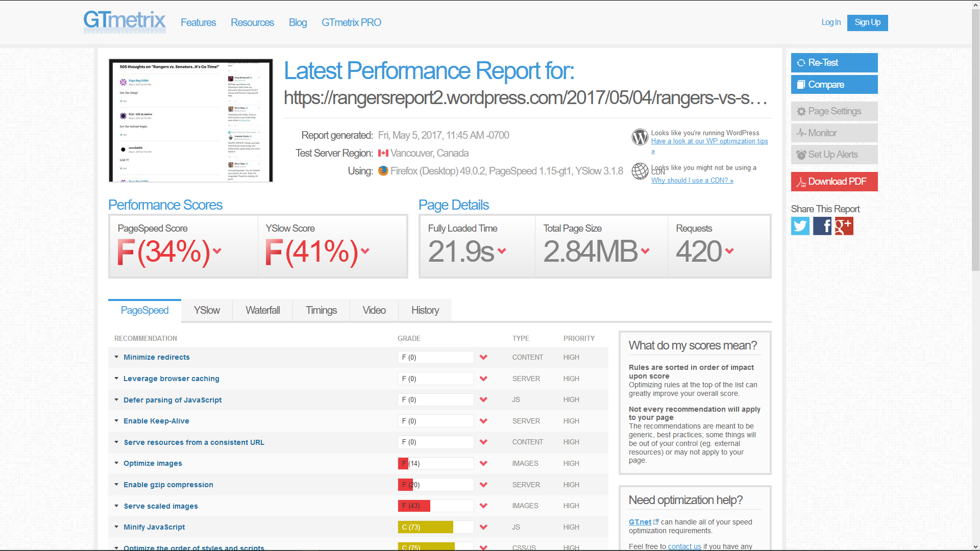Click red chevron for Optimize images
980x551 pixels.
[x=483, y=464]
